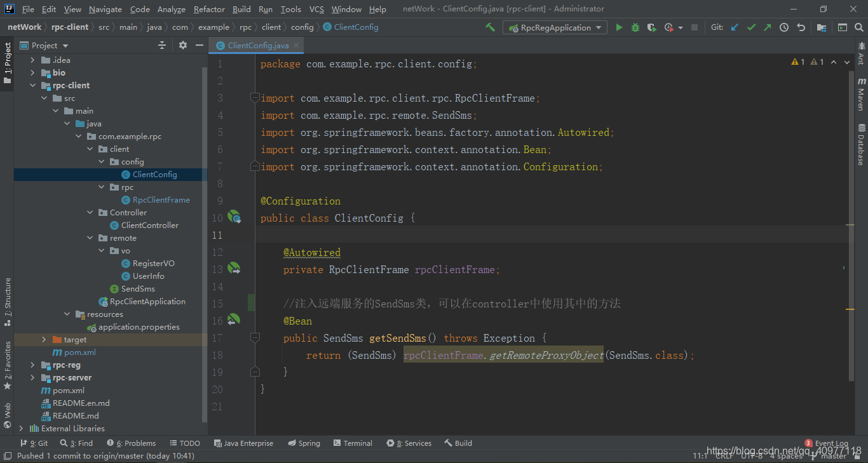Toggle the Ant tool window on the right

point(861,53)
